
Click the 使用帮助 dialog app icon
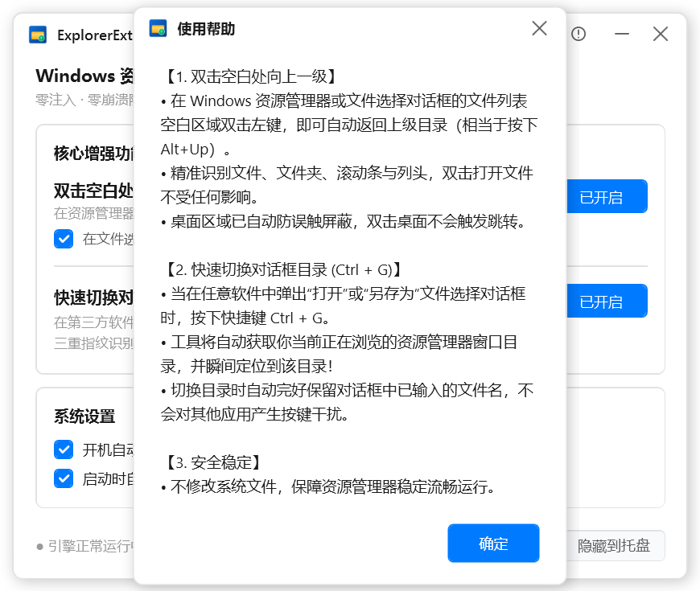(158, 29)
